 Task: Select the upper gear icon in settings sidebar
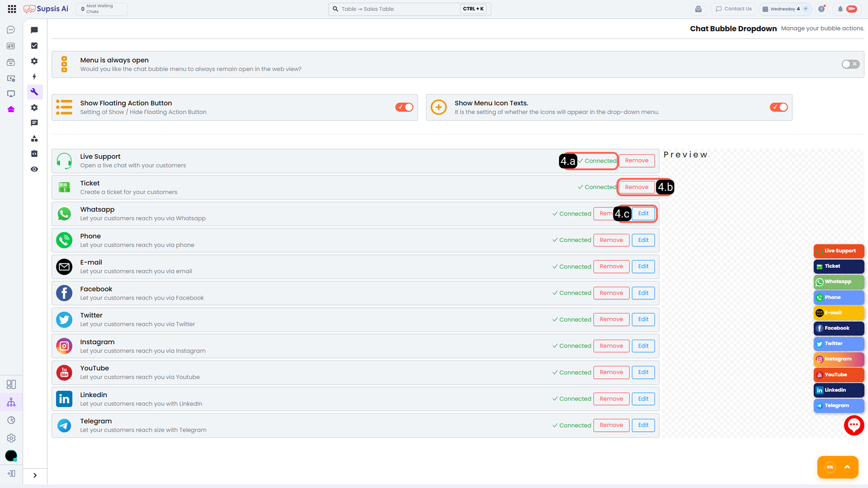(34, 61)
